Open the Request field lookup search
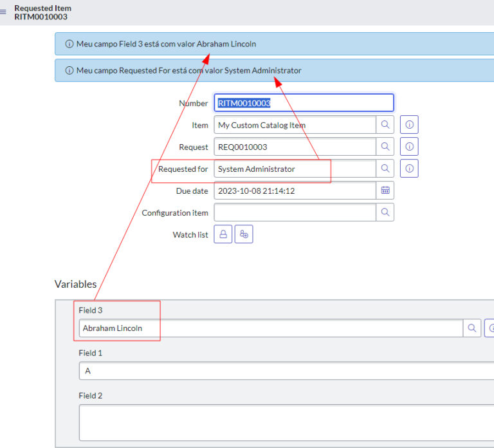Screen dimensions: 494x448 385,147
